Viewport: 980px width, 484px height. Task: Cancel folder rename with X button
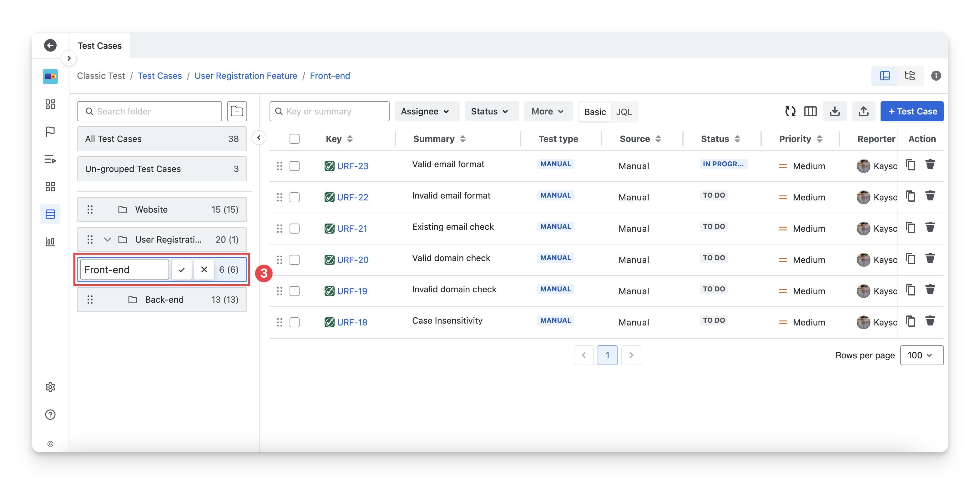(204, 270)
